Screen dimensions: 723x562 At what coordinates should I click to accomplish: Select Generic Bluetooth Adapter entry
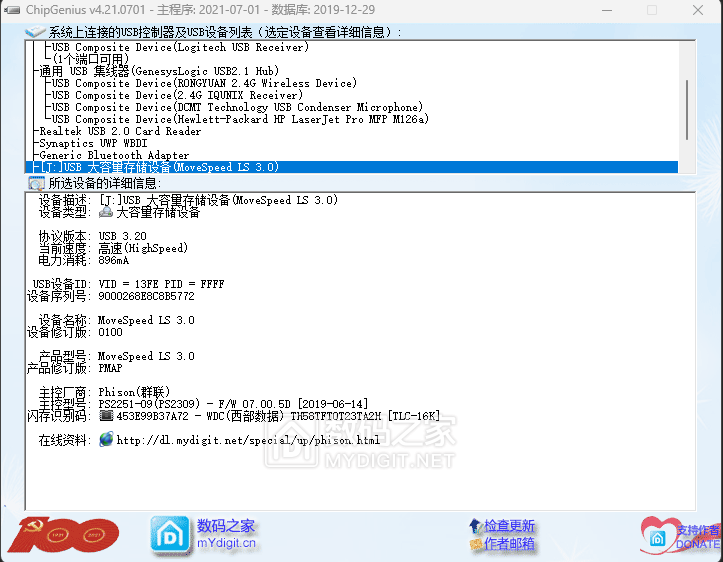tap(114, 155)
